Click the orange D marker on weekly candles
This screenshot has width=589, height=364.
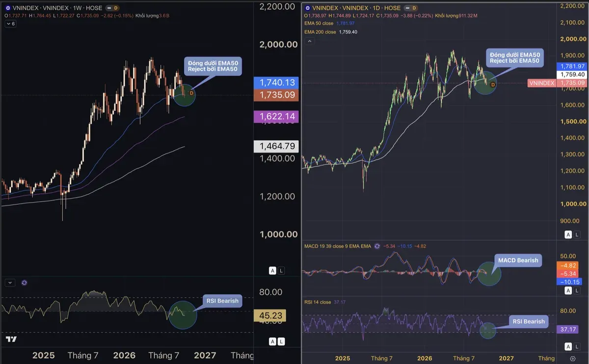[191, 93]
